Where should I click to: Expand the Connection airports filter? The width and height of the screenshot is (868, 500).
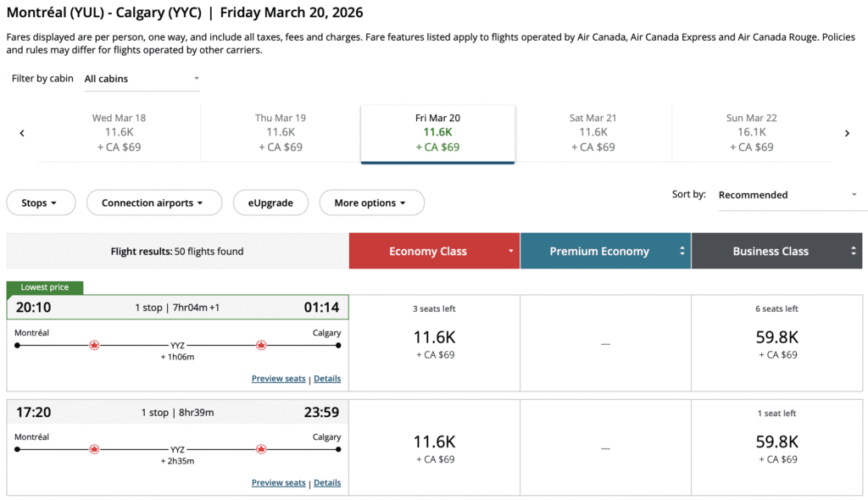tap(153, 203)
